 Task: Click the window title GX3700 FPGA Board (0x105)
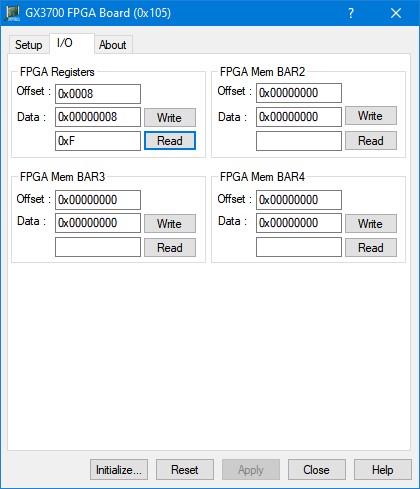coord(98,13)
